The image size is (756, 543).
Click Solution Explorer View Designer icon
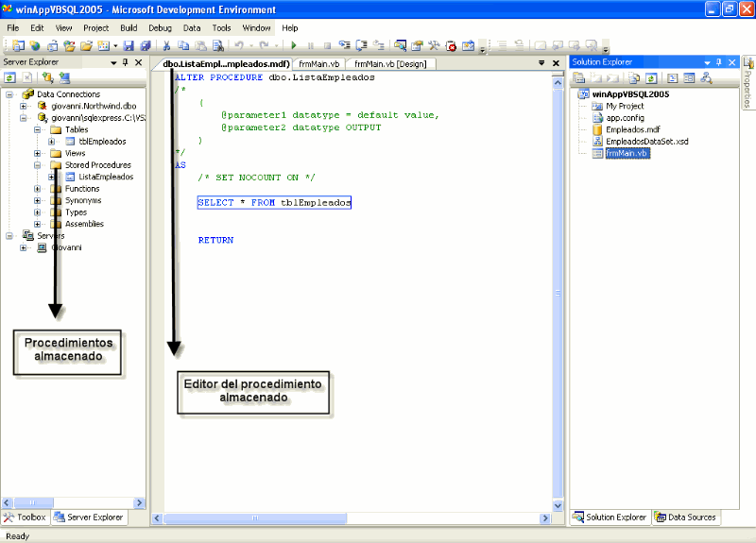(x=689, y=78)
